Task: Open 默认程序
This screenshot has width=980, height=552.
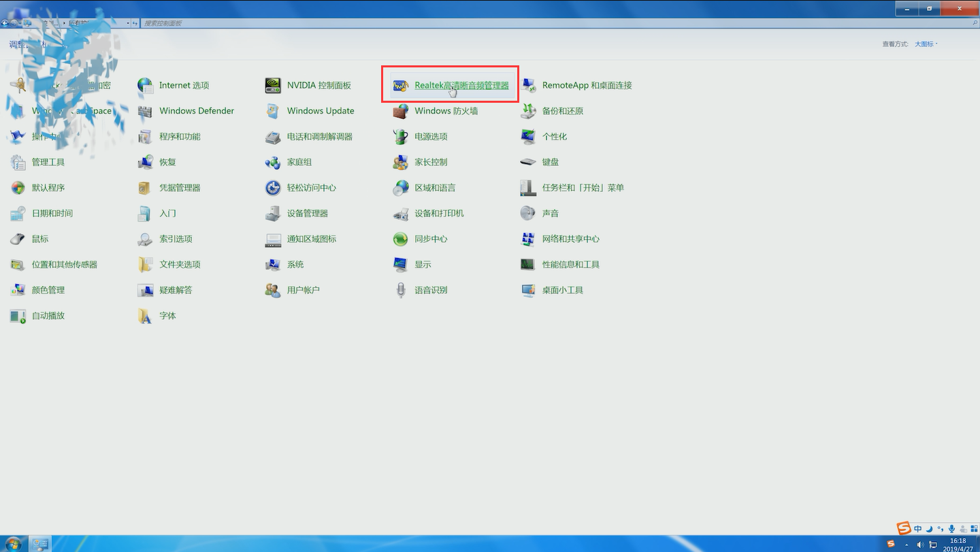Action: [38, 188]
